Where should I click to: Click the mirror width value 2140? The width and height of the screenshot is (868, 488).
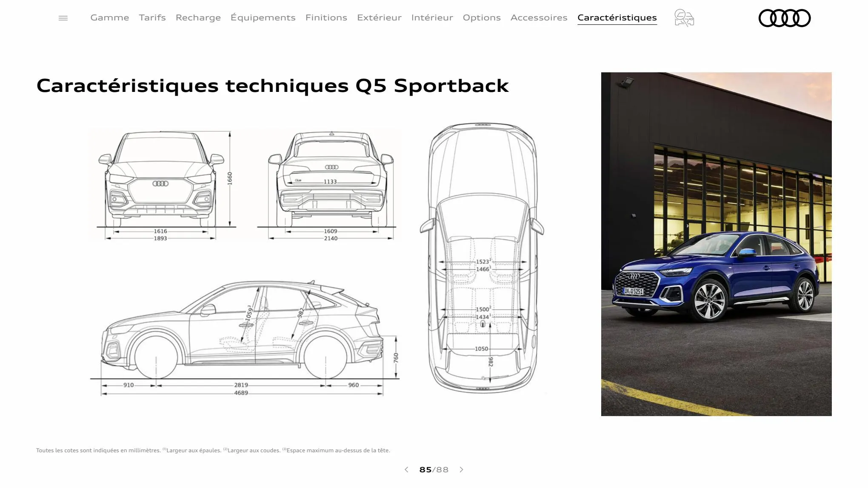[x=331, y=238]
